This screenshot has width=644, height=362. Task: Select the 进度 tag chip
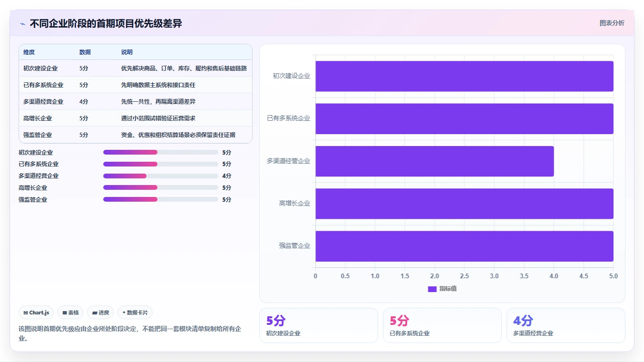tap(100, 313)
